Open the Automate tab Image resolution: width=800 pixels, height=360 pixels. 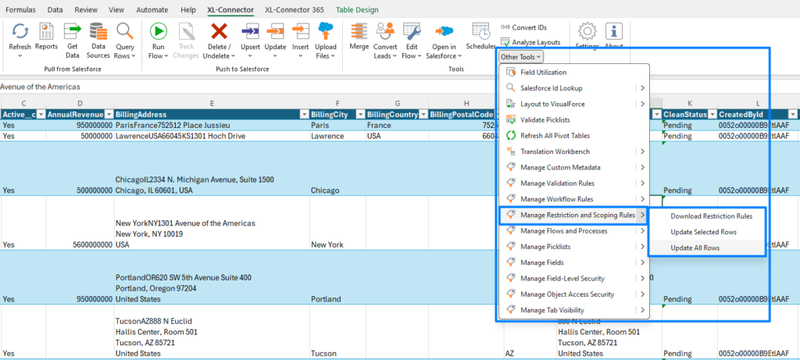point(152,10)
